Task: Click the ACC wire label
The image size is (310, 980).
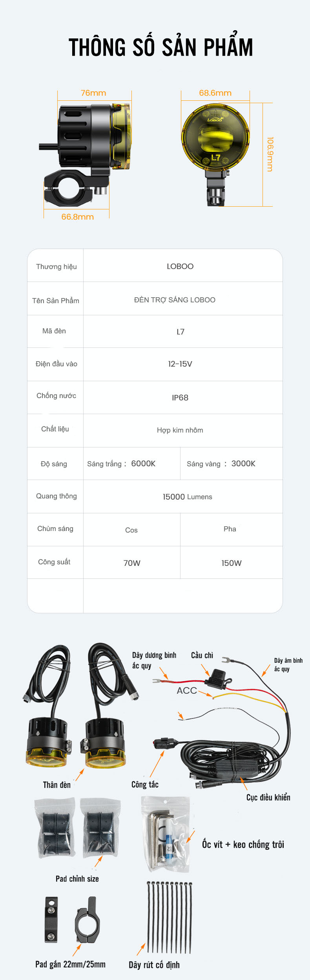Action: pyautogui.click(x=187, y=691)
